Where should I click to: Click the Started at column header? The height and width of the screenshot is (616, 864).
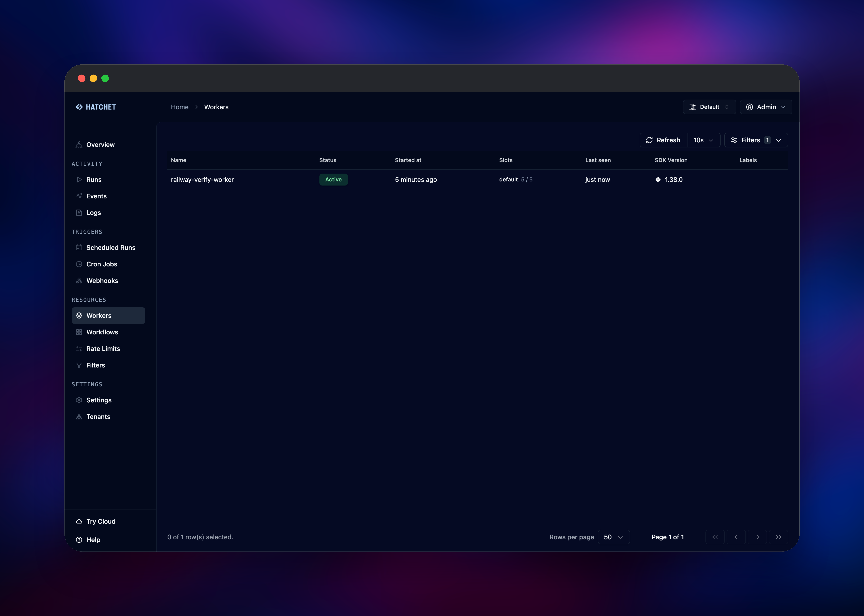(408, 160)
